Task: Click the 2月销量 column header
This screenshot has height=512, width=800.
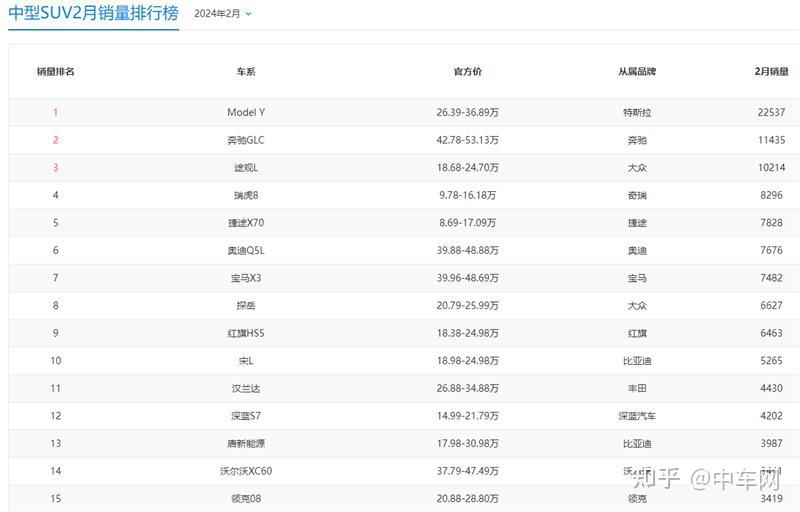Action: coord(771,71)
